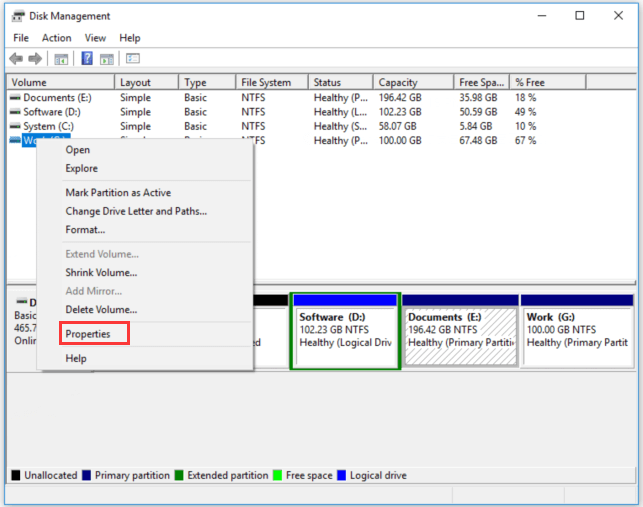Image resolution: width=643 pixels, height=507 pixels.
Task: Click the Free space legend swatch
Action: 278,475
